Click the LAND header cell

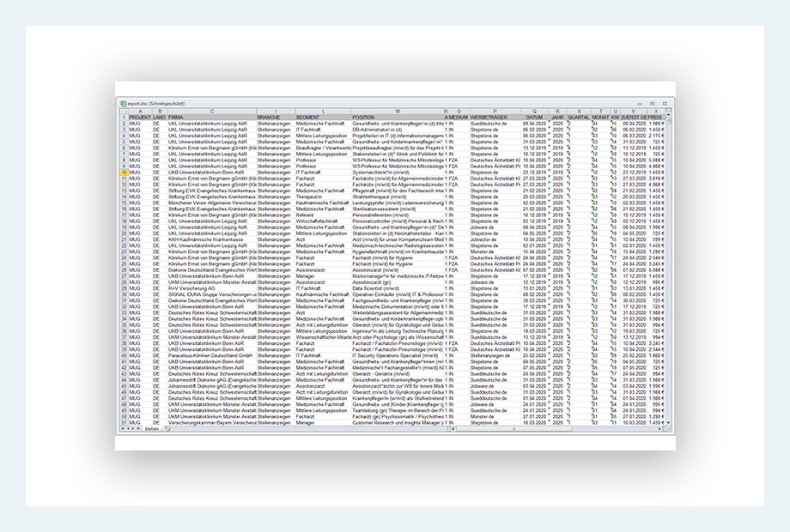point(160,118)
